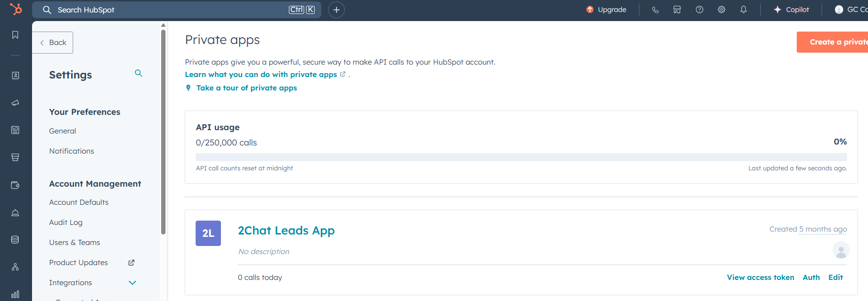This screenshot has width=868, height=301.
Task: Open the Service icon in left rail
Action: tap(15, 212)
